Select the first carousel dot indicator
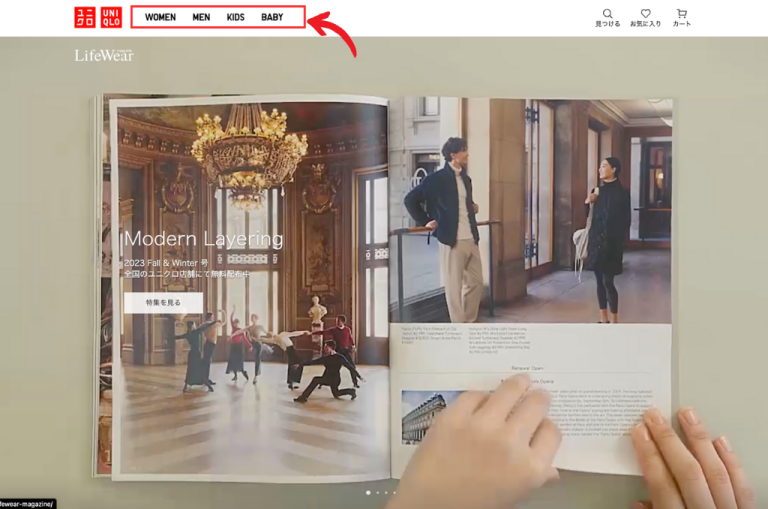 click(x=368, y=493)
